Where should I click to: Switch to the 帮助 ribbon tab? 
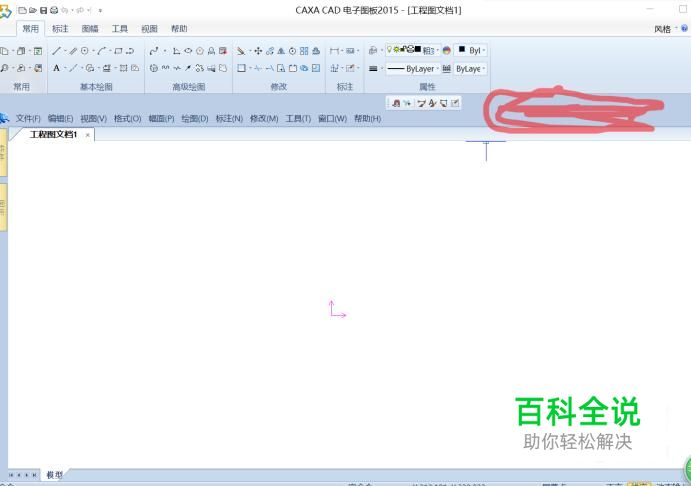(179, 29)
